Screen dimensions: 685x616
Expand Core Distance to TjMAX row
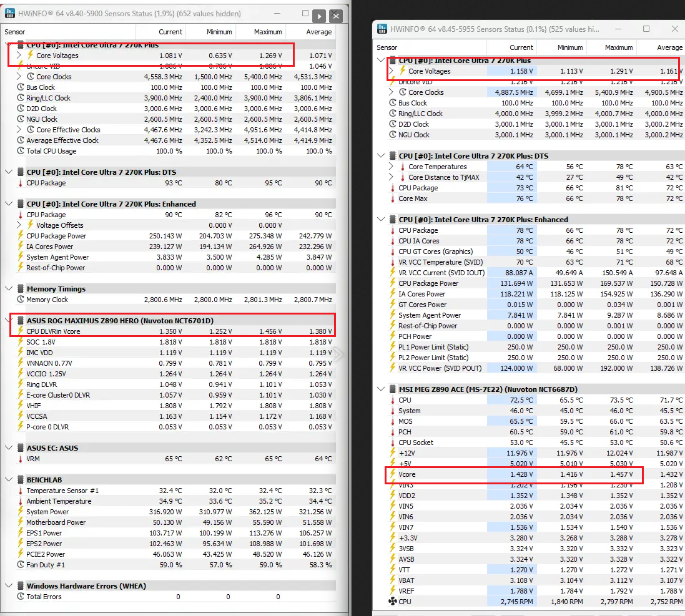coord(390,177)
